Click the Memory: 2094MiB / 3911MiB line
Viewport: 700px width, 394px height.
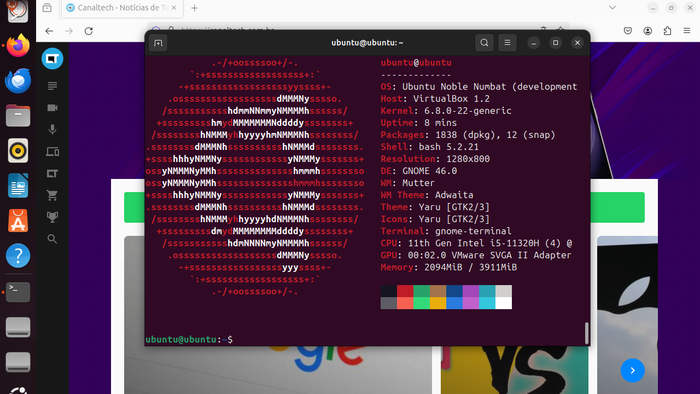(x=449, y=267)
